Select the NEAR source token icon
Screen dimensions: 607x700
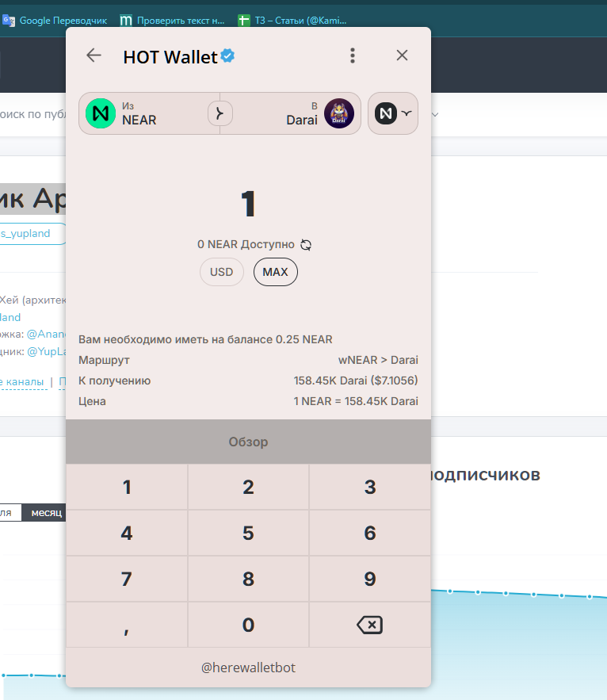(101, 113)
